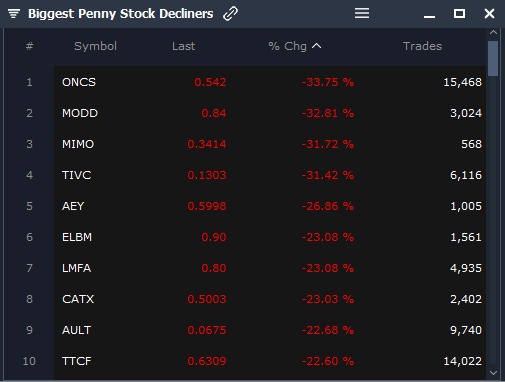The image size is (505, 382).
Task: Click the vertical scrollbar thumb
Action: (493, 59)
